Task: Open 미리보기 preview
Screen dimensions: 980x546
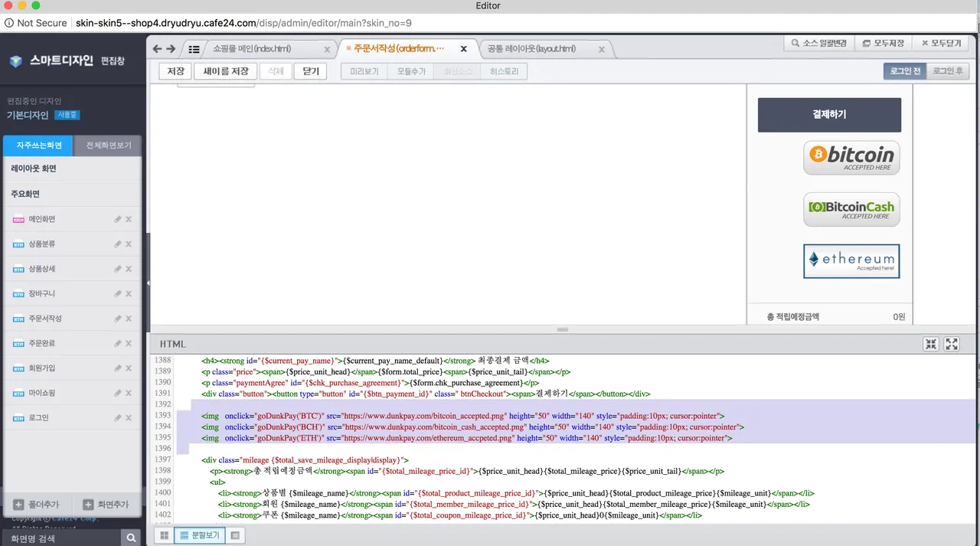Action: [364, 71]
